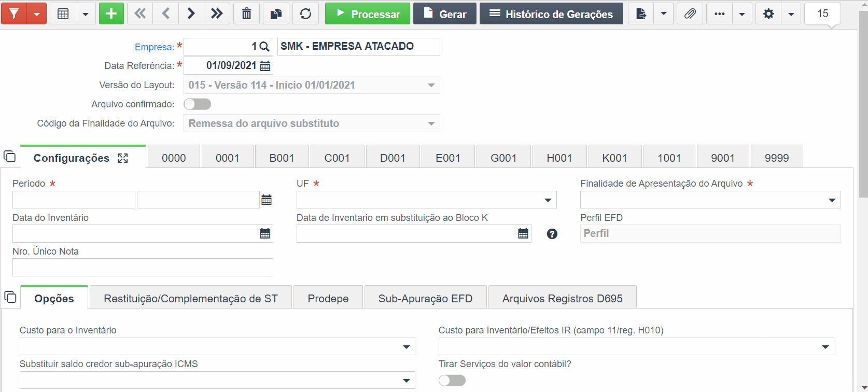Open Bloco K substitution date calendar icon
868x392 pixels.
click(523, 234)
